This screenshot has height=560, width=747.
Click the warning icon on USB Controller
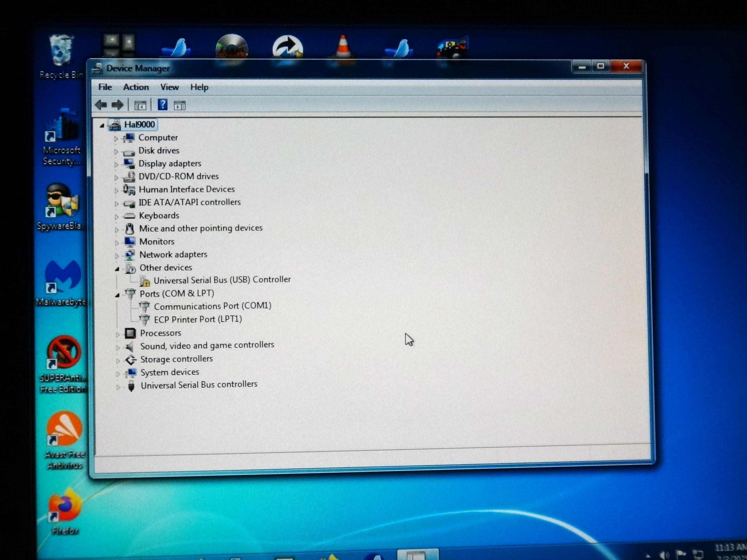(145, 281)
